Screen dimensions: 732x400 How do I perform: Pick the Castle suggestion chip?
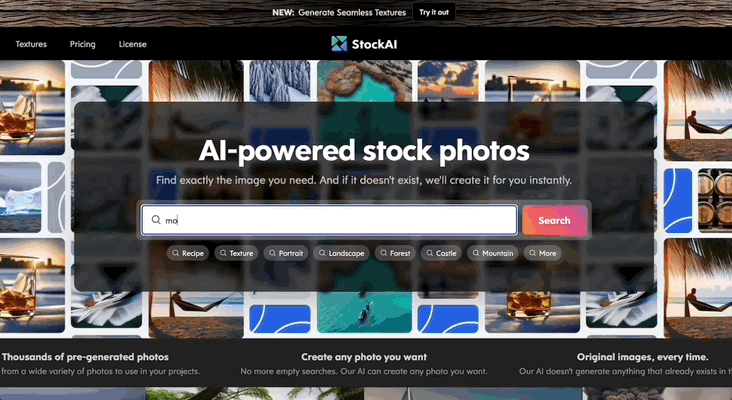(441, 253)
